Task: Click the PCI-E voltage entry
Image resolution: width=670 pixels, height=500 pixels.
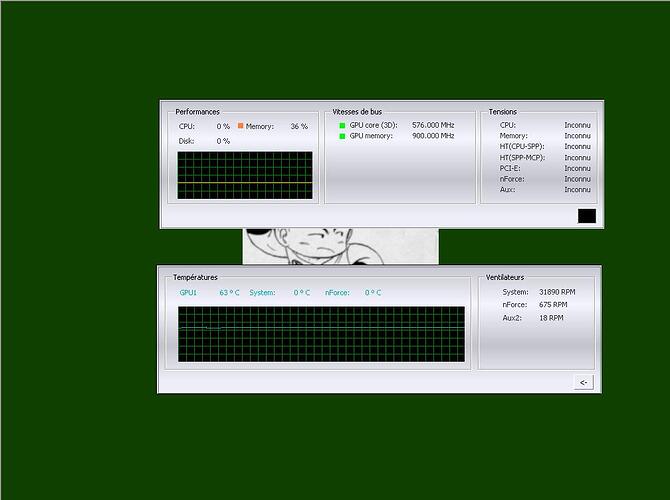Action: tap(510, 168)
